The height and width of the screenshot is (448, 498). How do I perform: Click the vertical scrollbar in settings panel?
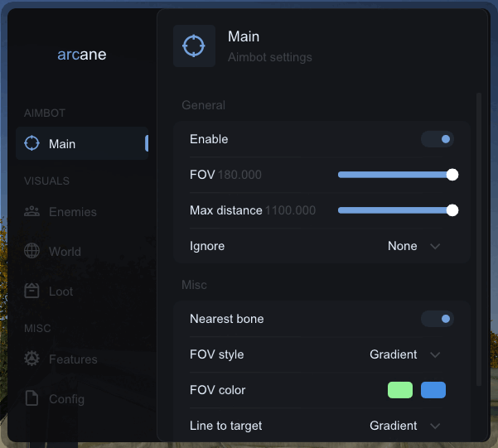coord(478,240)
